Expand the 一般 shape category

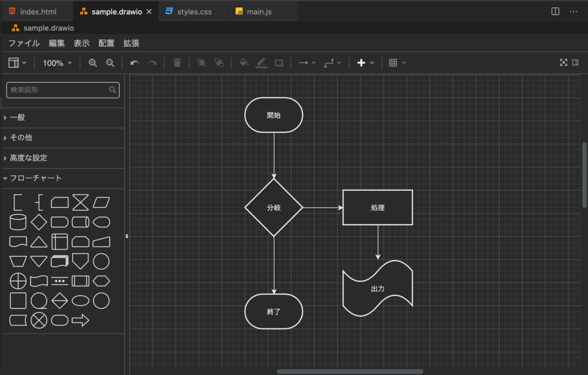point(63,118)
